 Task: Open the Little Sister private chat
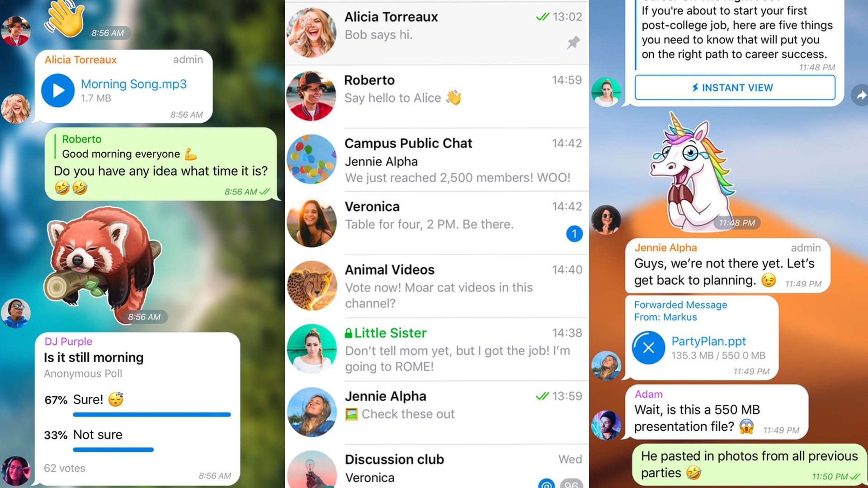click(434, 348)
